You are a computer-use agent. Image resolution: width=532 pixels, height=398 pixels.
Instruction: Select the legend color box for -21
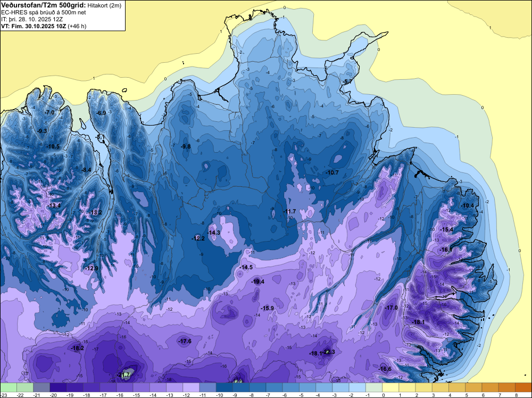coord(41,387)
